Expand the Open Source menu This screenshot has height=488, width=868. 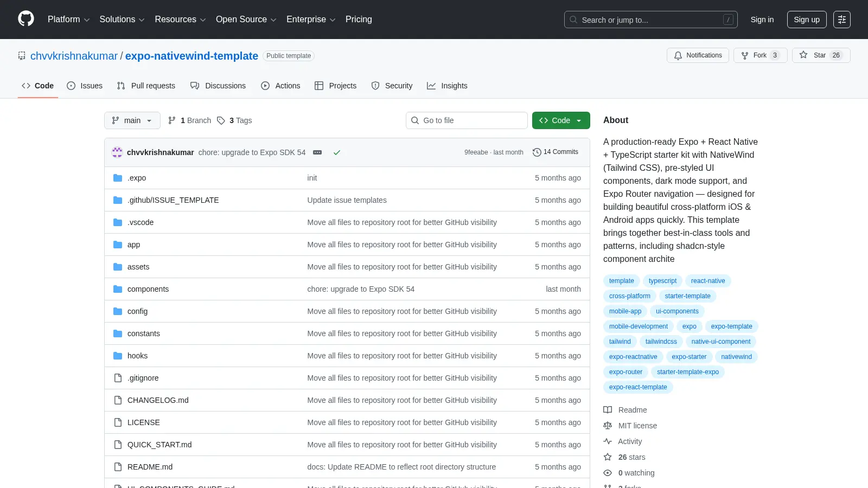[x=246, y=20]
